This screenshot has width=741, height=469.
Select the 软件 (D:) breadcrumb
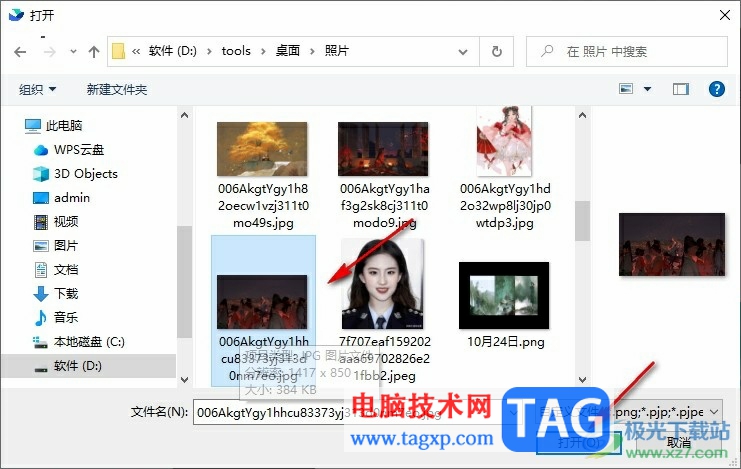coord(173,51)
